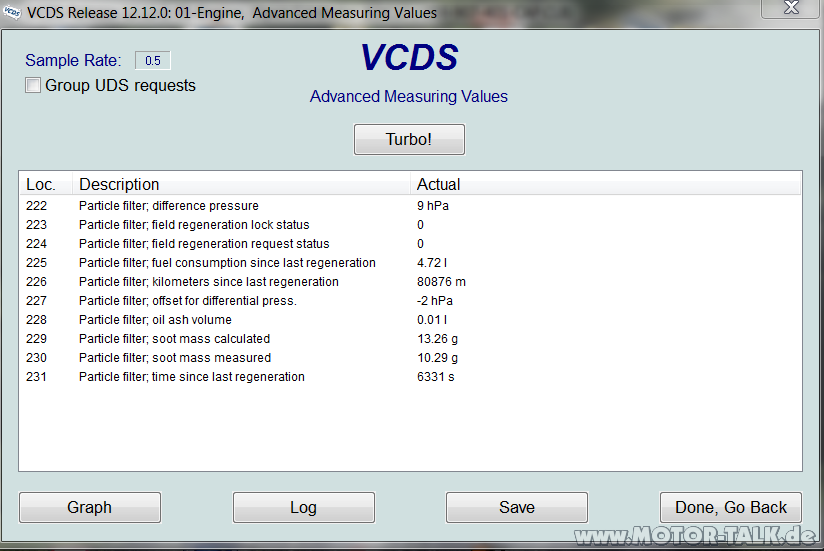Select field regeneration lock status row
The height and width of the screenshot is (551, 824).
point(410,225)
